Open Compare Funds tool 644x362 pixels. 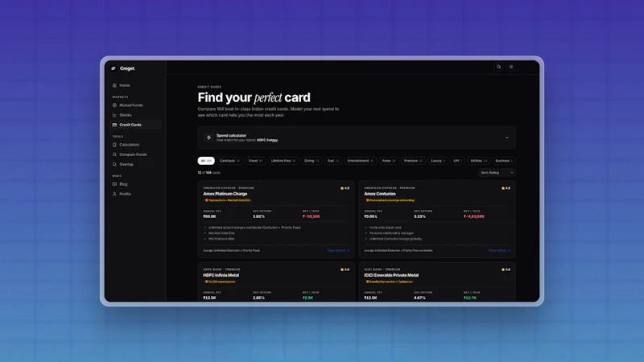[x=135, y=154]
